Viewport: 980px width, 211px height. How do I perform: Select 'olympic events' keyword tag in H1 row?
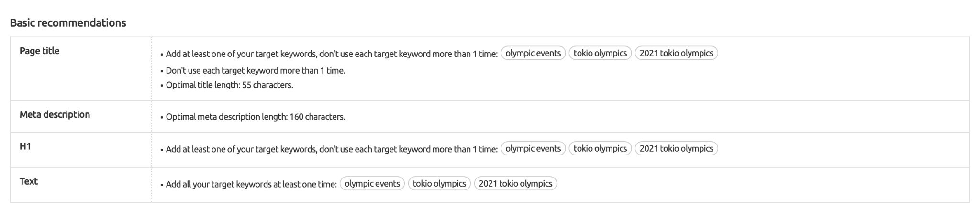pyautogui.click(x=533, y=148)
